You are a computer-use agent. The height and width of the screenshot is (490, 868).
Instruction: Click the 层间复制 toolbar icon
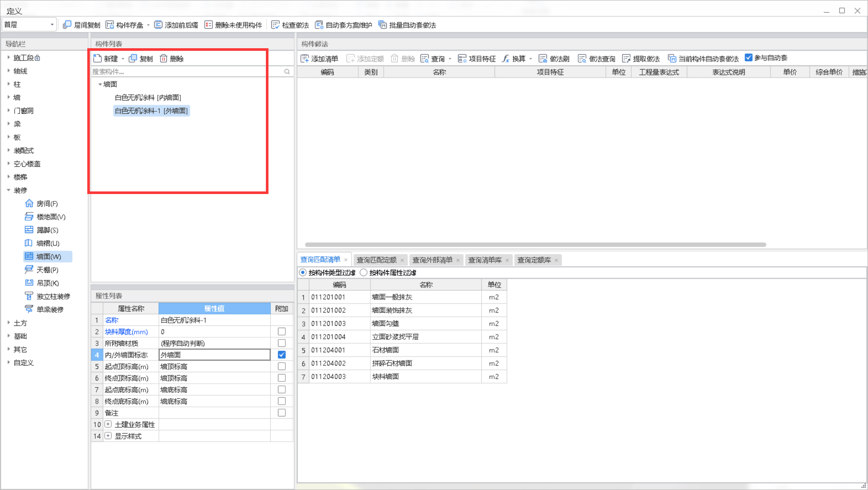click(67, 25)
